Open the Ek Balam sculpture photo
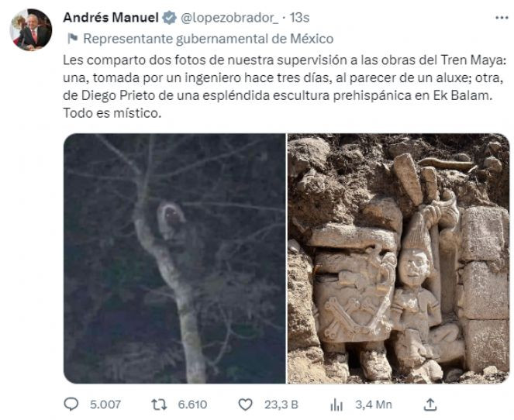514x420 pixels. click(398, 258)
